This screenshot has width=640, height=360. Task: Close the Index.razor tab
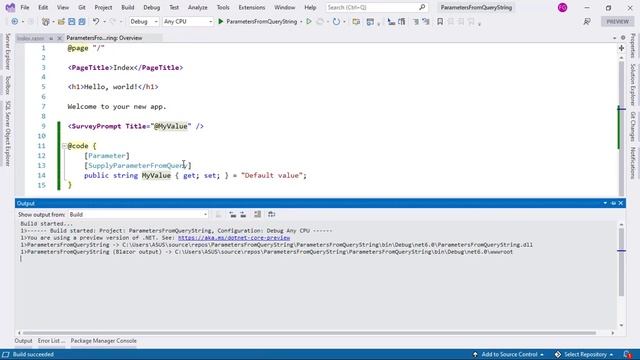click(x=59, y=38)
